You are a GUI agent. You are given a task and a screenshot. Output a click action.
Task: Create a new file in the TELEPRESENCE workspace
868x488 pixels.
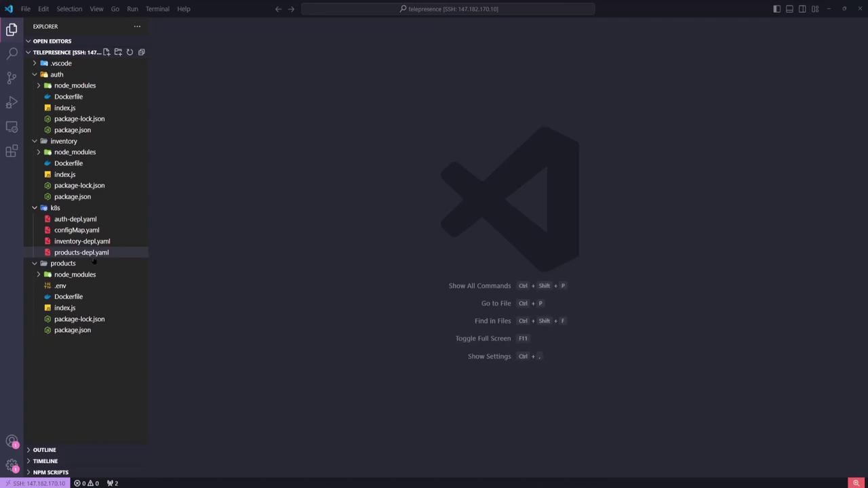[106, 52]
